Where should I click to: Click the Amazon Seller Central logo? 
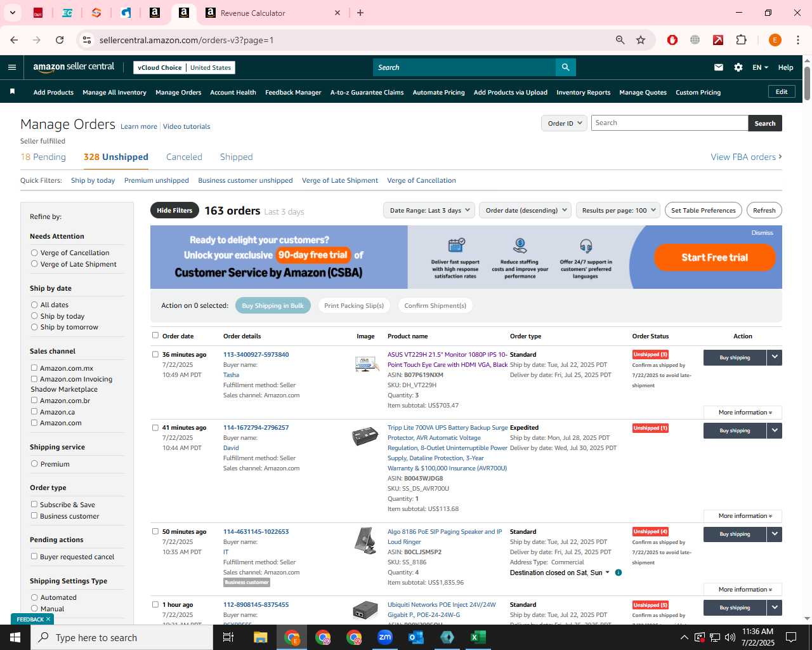coord(74,67)
